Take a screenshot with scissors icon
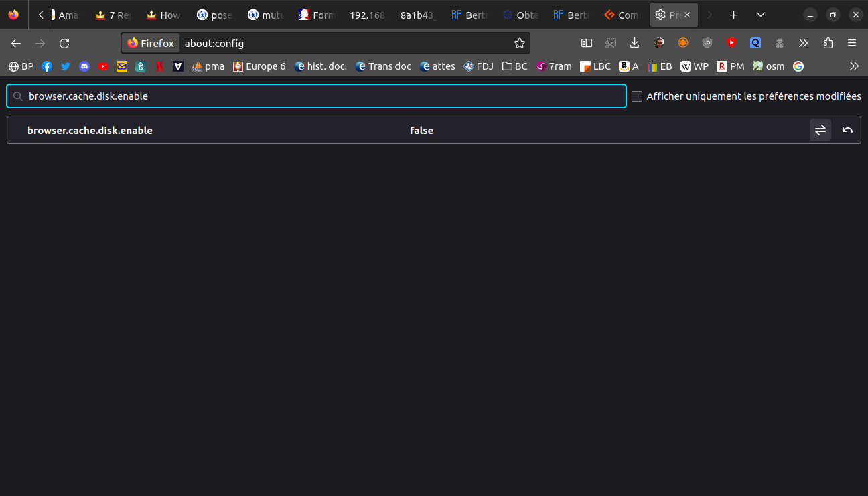This screenshot has height=496, width=868. (x=611, y=43)
